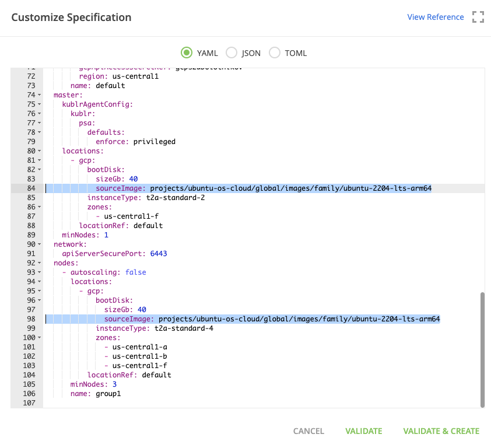Collapse the psa fold on line 77
Viewport: 491px width, 448px height.
click(40, 123)
